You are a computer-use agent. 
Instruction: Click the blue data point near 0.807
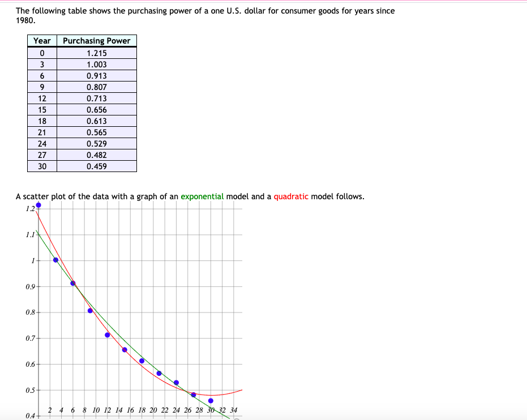(89, 310)
